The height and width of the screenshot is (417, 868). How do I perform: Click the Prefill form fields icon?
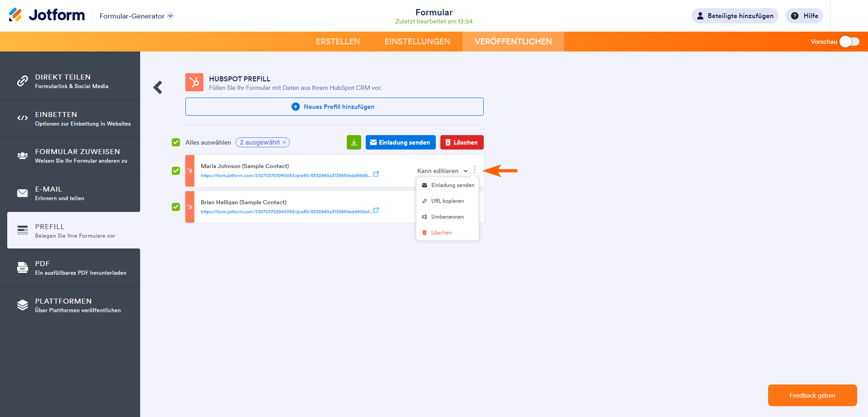coord(23,230)
